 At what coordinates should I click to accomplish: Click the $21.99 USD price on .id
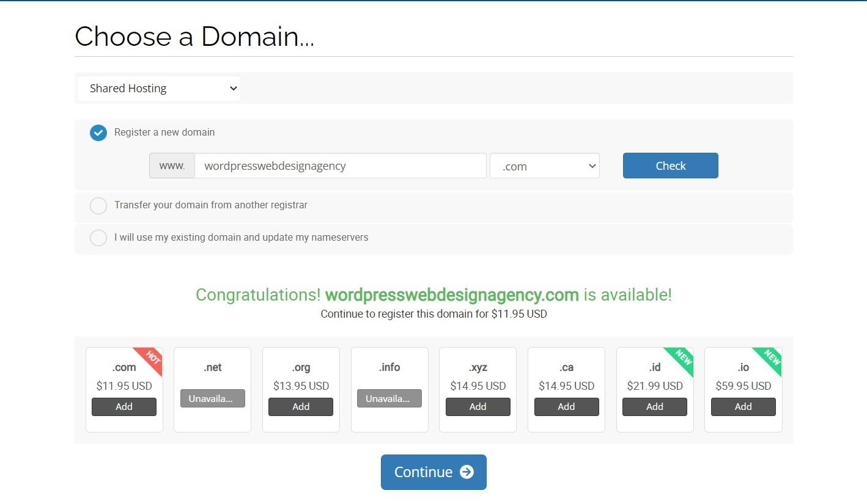(655, 386)
